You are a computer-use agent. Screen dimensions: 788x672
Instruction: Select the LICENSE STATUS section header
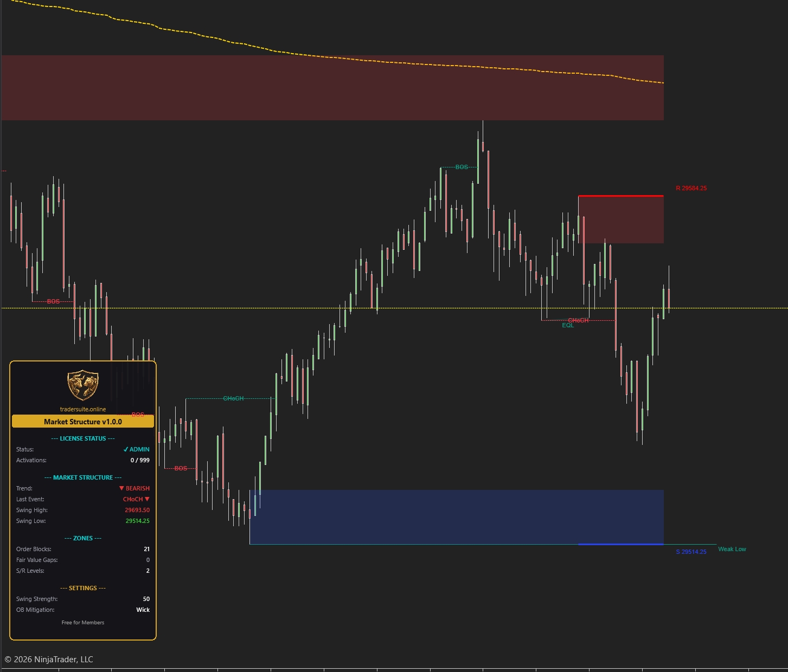[83, 438]
